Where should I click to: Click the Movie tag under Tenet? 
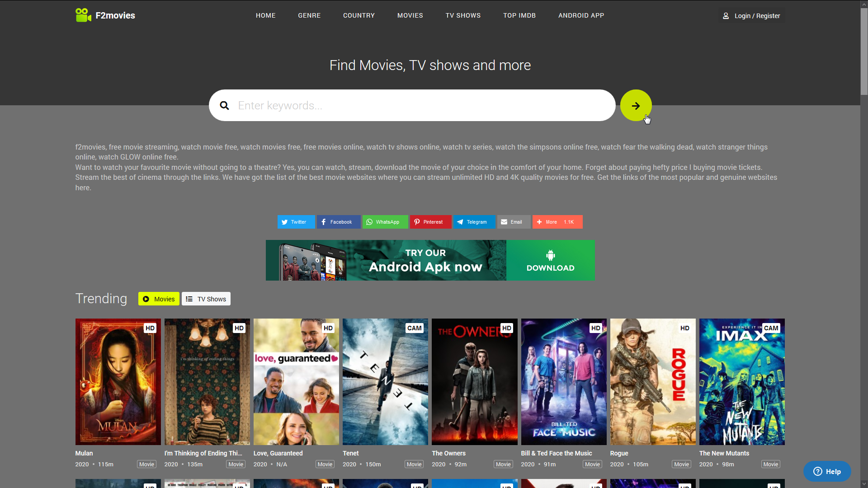point(414,465)
